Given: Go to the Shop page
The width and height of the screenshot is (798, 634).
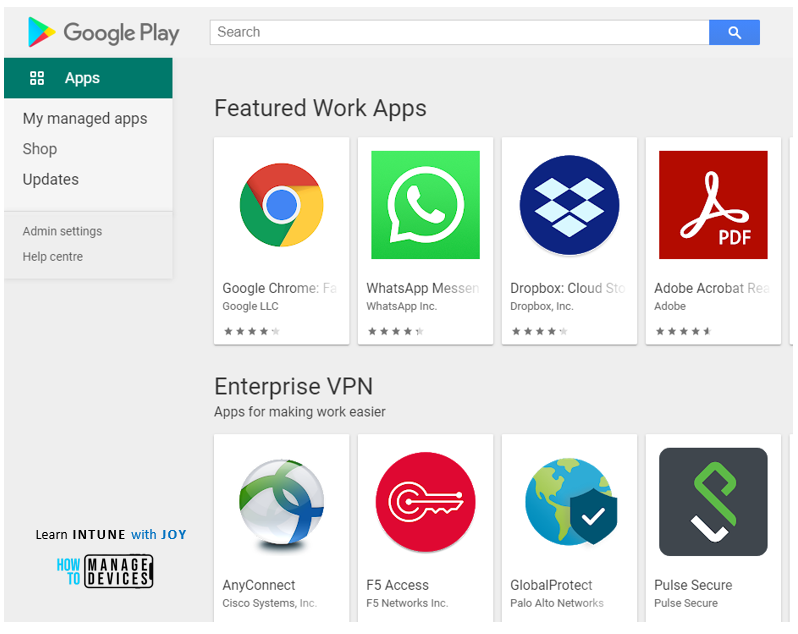Looking at the screenshot, I should 40,149.
